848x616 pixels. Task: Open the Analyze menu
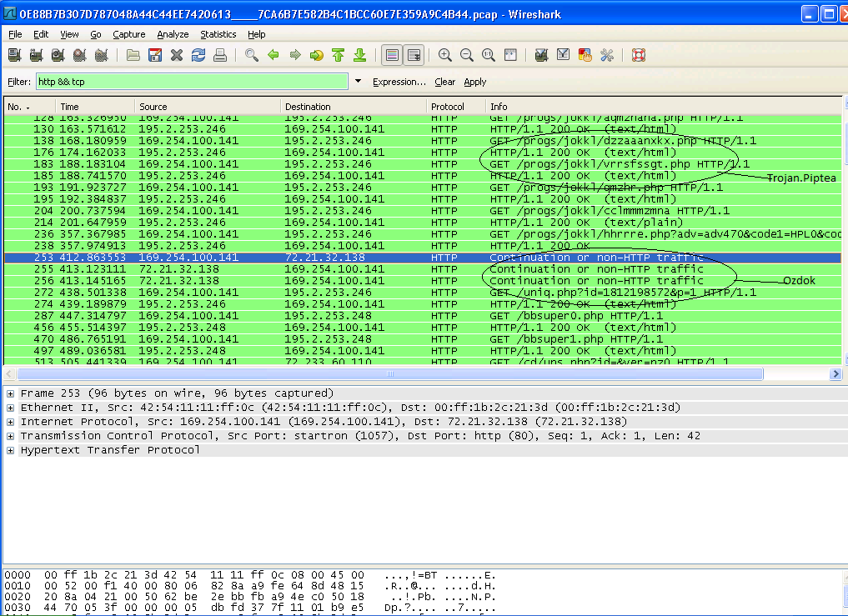(x=173, y=34)
